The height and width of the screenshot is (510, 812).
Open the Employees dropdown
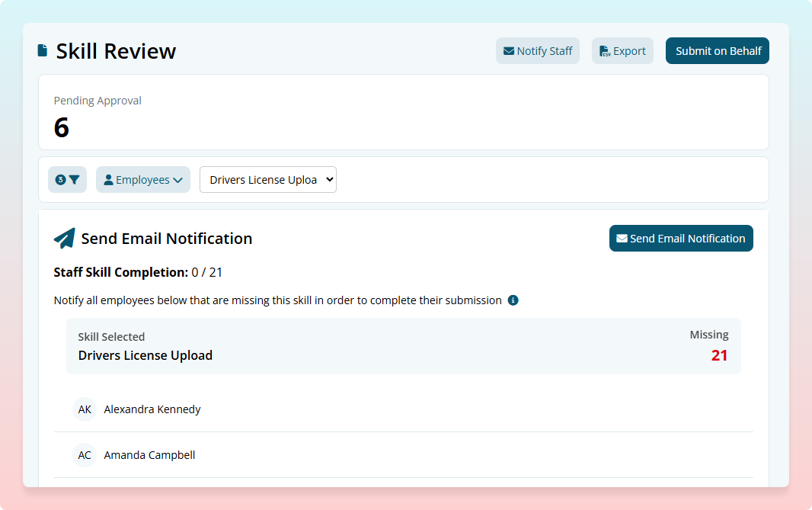point(143,179)
